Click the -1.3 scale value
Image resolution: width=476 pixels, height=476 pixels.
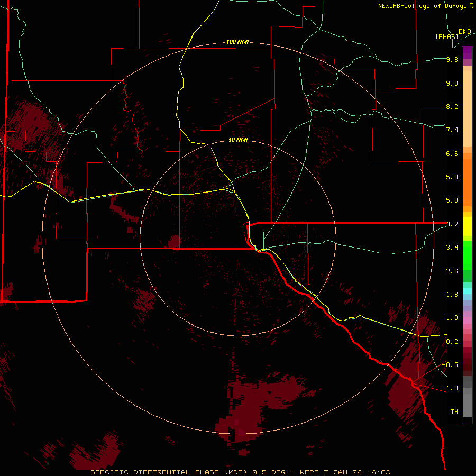point(450,388)
